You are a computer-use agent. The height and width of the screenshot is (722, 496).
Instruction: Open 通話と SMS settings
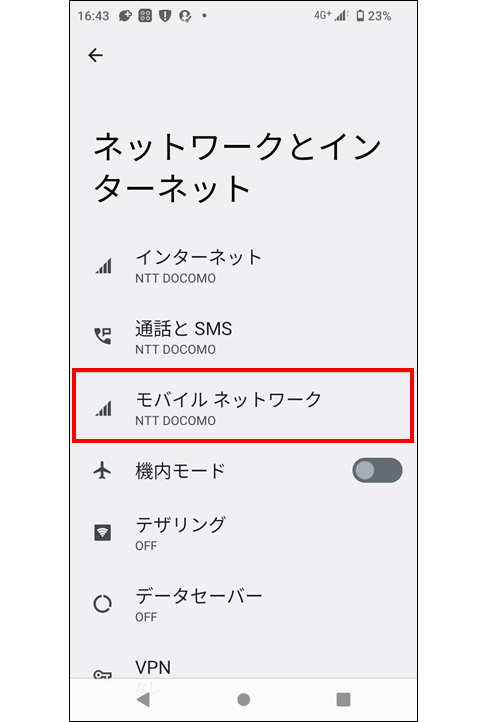[244, 338]
